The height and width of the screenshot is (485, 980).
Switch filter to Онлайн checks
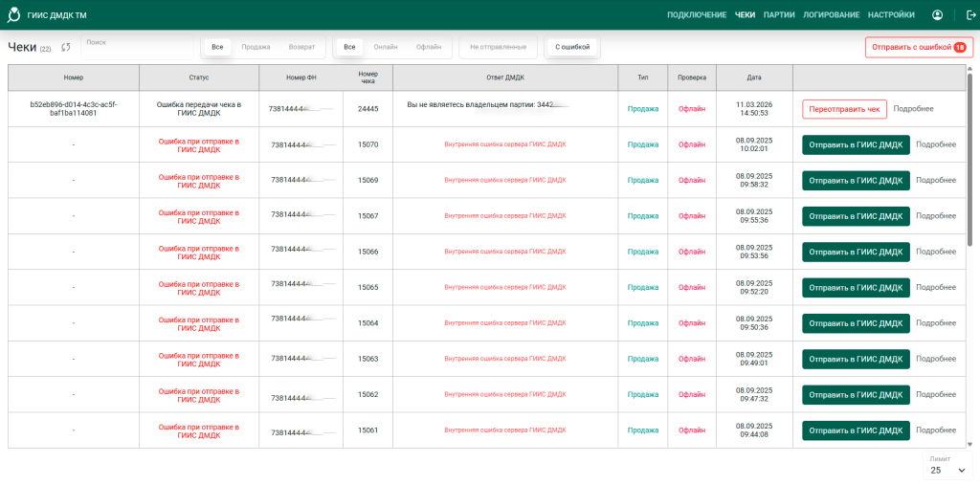(x=385, y=47)
